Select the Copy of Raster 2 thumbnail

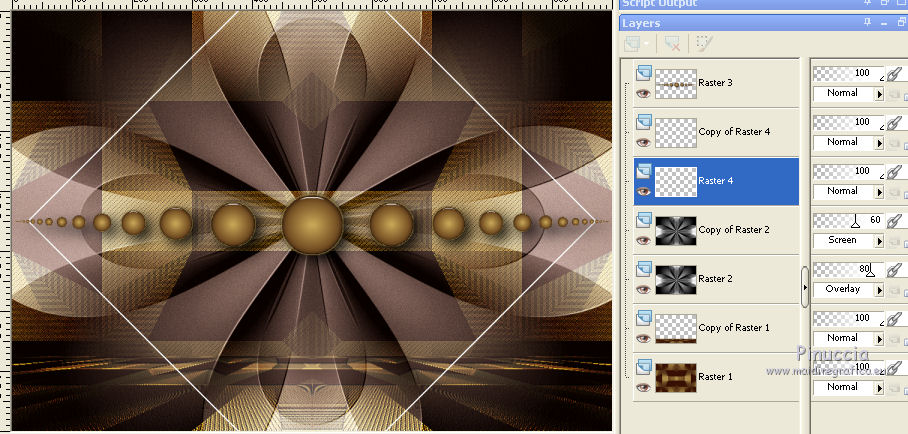coord(676,231)
